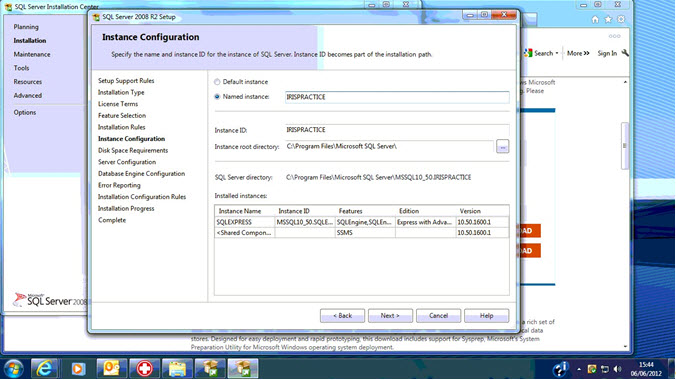Go to previous step with Back button
The height and width of the screenshot is (380, 676).
click(342, 316)
